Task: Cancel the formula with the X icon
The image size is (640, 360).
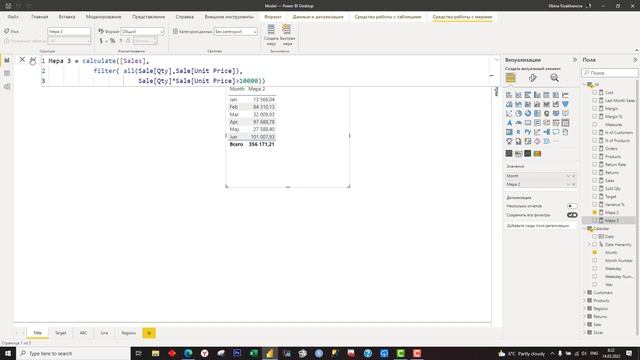Action: (22, 60)
